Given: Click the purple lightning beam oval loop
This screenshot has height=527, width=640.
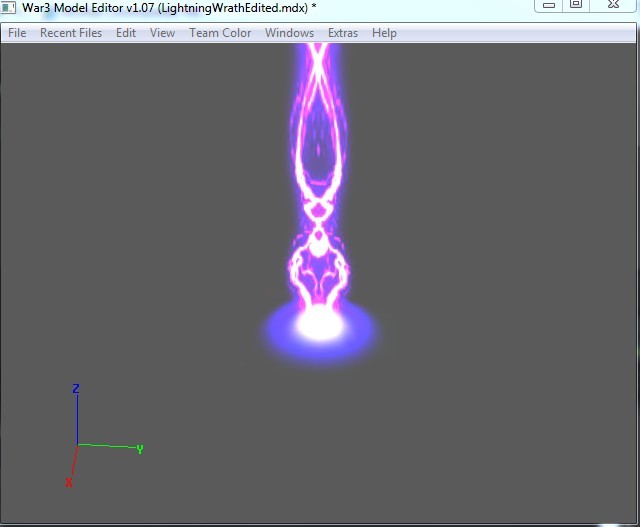Looking at the screenshot, I should (318, 135).
